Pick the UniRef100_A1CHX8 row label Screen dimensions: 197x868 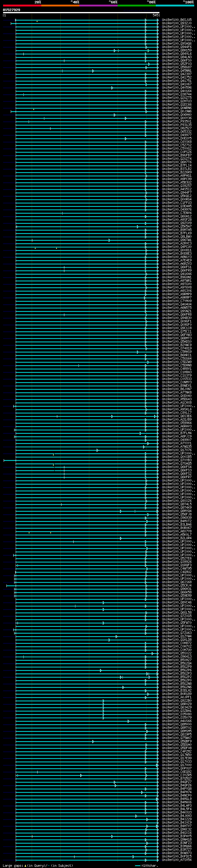tap(177, 402)
